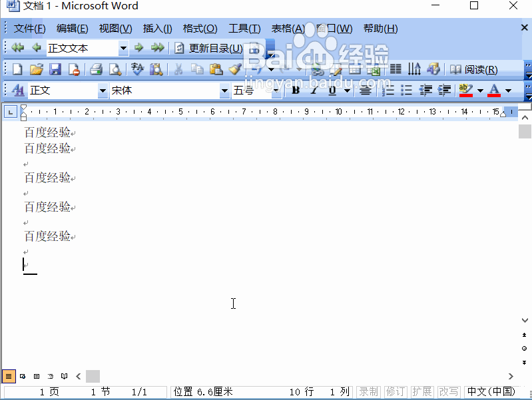Print the document

[x=97, y=69]
